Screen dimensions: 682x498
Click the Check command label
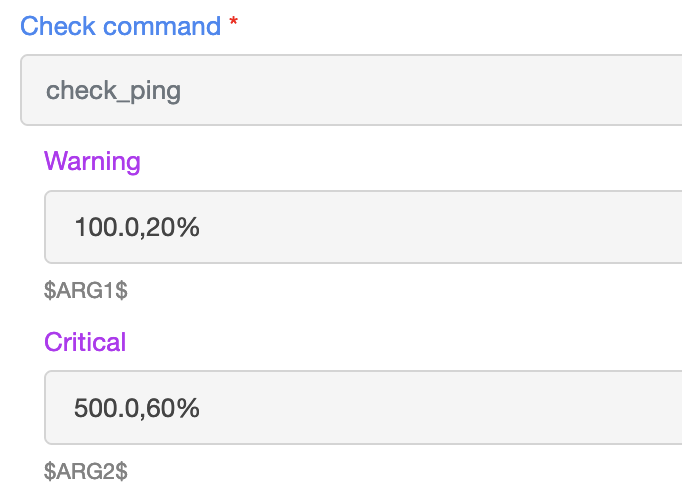pos(120,26)
